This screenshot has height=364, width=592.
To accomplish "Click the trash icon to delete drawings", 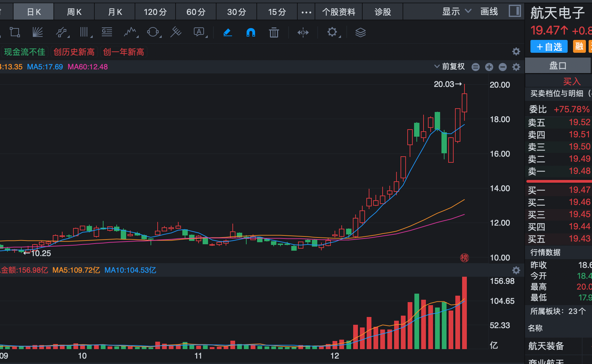I will click(274, 32).
